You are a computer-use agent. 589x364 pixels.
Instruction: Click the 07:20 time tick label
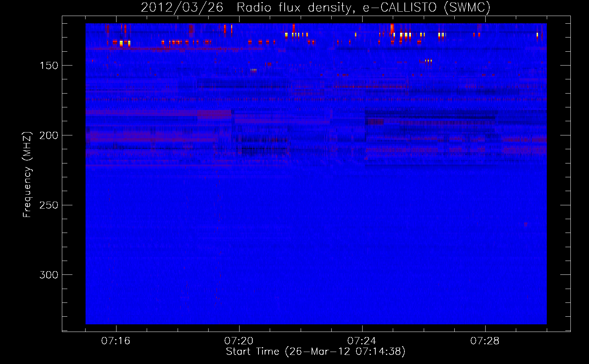239,341
